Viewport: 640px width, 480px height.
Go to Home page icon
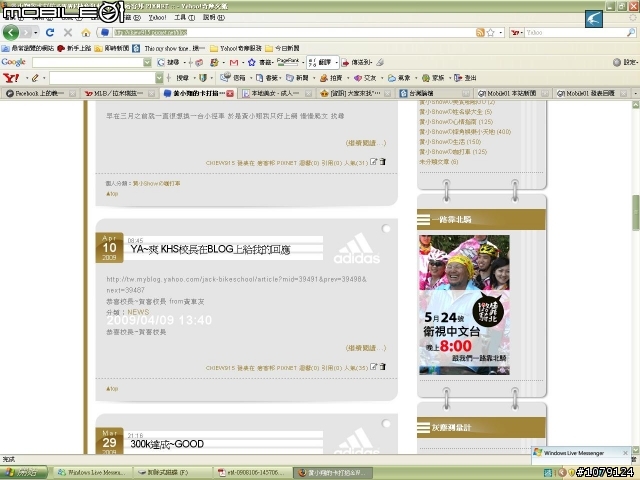pos(86,32)
